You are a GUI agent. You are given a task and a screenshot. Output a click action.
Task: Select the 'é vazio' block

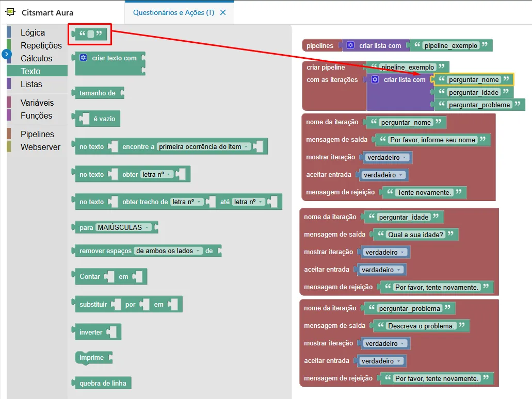coord(96,119)
